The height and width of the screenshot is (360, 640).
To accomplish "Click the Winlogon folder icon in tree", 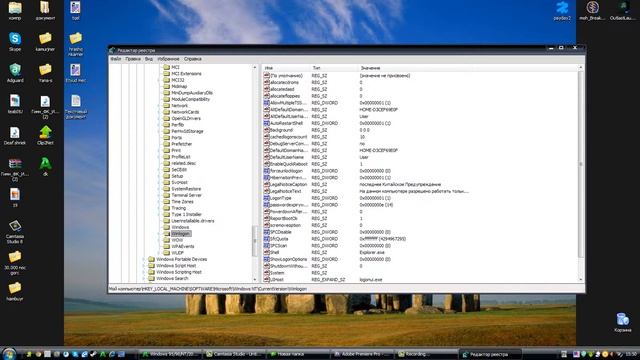I will [167, 233].
